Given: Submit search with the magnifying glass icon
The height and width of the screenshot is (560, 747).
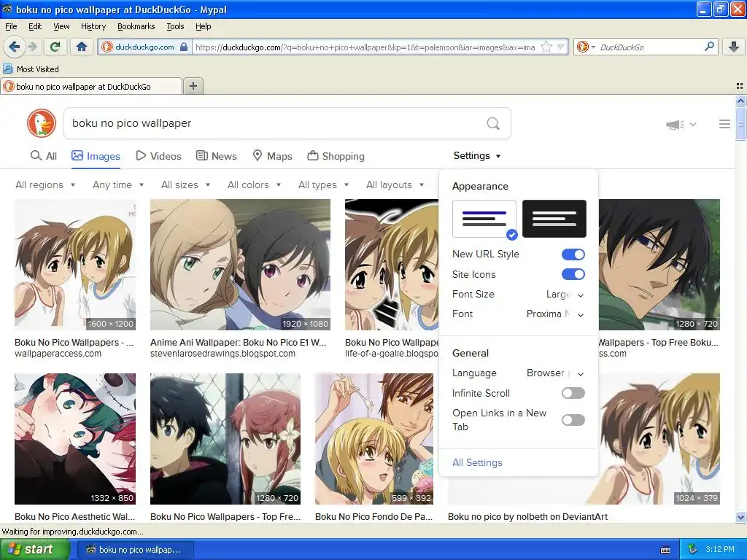Looking at the screenshot, I should [x=493, y=124].
